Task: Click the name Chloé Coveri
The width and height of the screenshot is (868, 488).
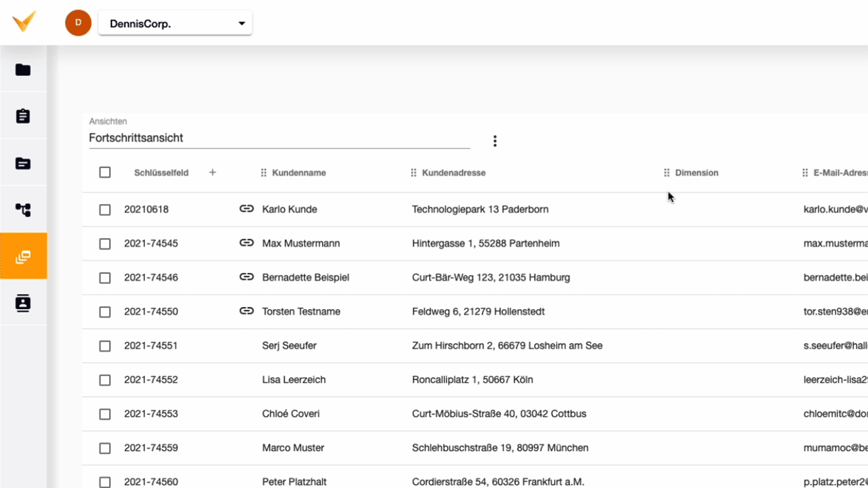Action: [x=291, y=413]
